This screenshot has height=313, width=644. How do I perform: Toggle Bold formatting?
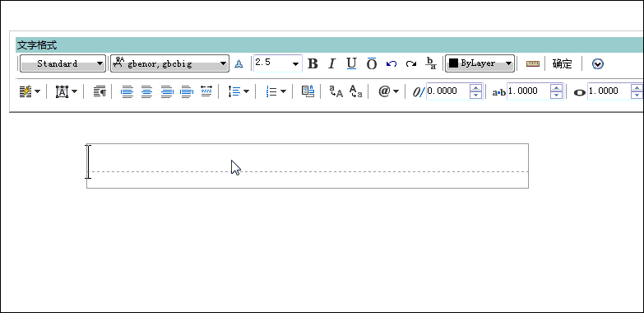point(313,63)
